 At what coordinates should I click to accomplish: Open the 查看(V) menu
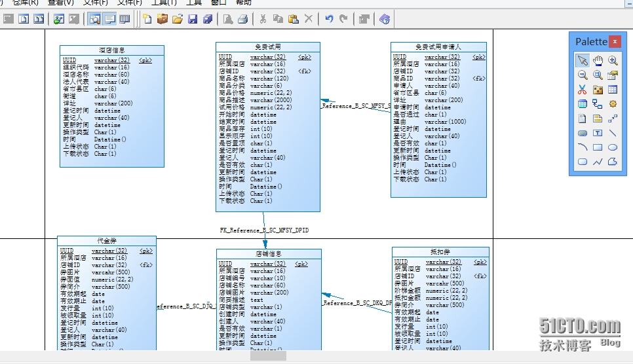60,3
